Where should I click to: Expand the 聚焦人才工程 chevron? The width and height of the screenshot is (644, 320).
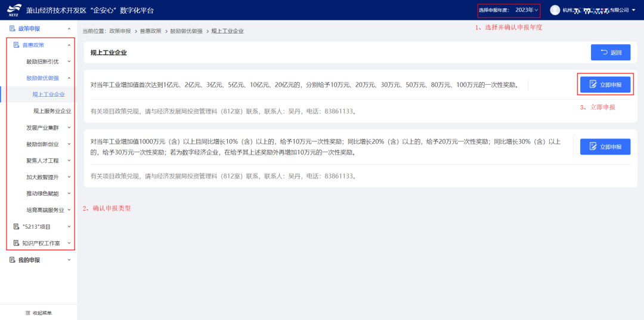[69, 161]
